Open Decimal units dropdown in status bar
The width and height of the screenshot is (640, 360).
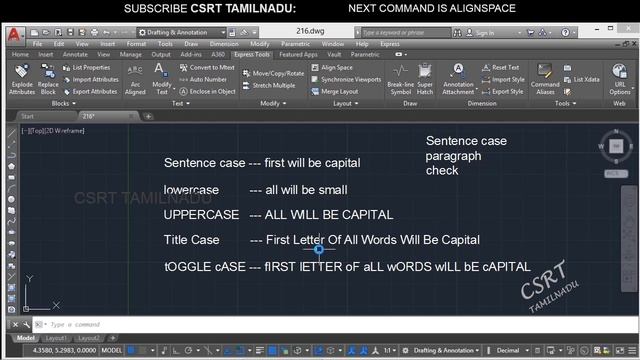pyautogui.click(x=512, y=350)
